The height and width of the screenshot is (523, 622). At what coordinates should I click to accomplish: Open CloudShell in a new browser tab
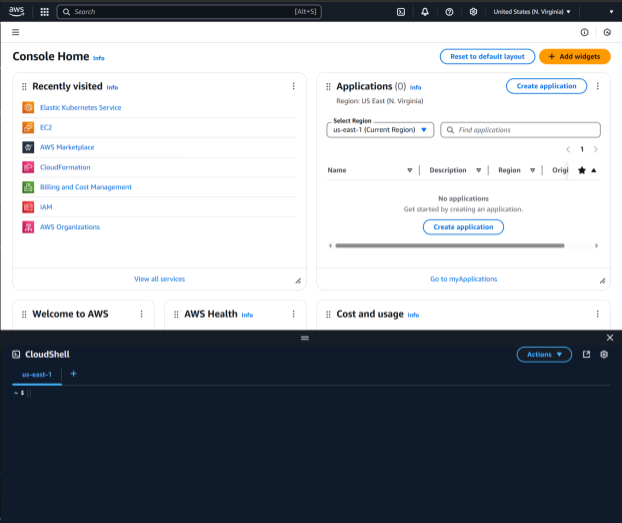click(x=586, y=354)
